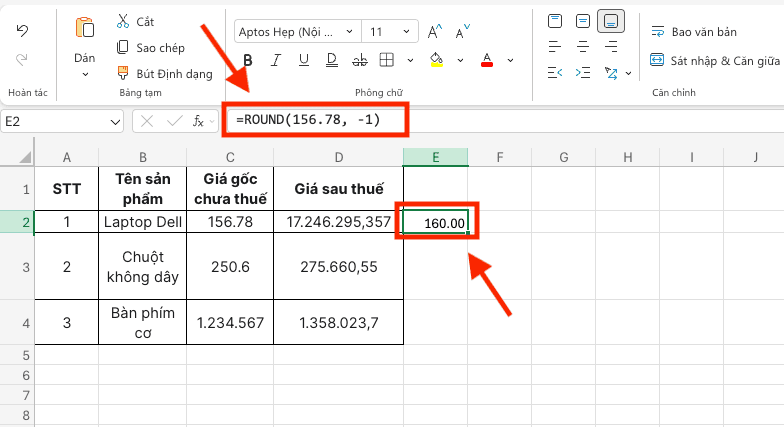Apply the red font color A
The height and width of the screenshot is (427, 784).
(x=486, y=60)
